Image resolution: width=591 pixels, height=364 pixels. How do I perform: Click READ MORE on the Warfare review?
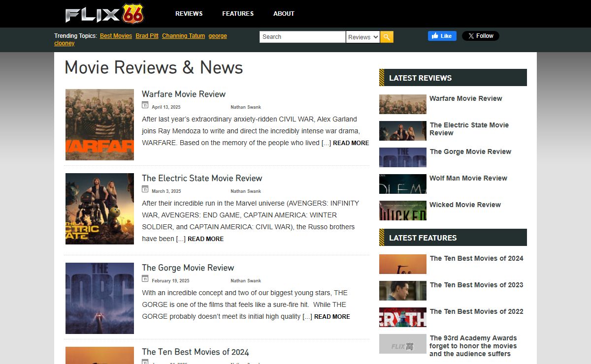point(351,143)
